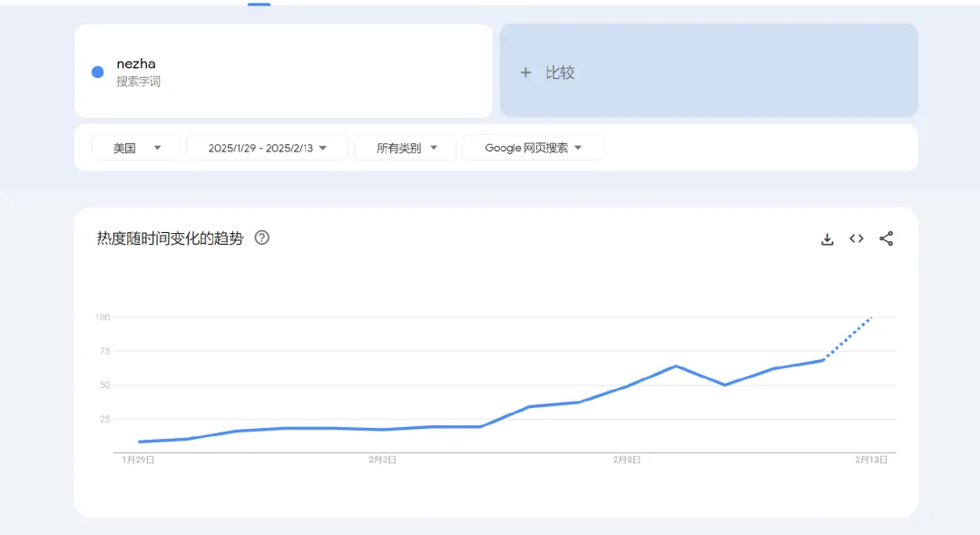This screenshot has width=980, height=535.
Task: Click the blue dot beside nezha
Action: tap(98, 73)
